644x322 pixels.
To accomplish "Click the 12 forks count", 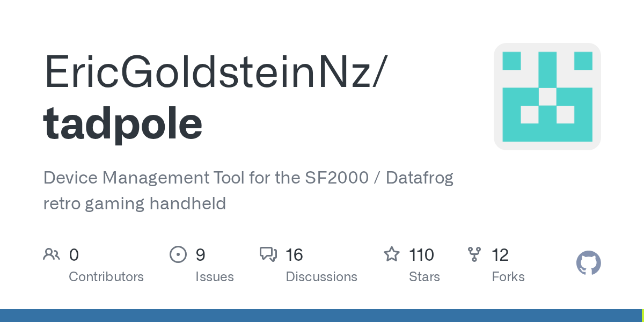I will 500,255.
